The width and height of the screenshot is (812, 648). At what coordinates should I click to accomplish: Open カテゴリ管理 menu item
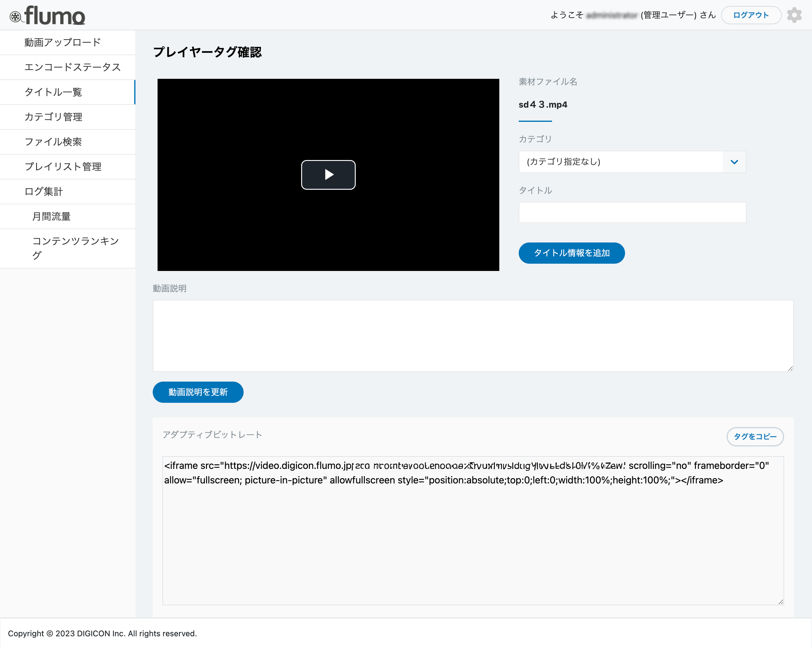click(x=68, y=117)
